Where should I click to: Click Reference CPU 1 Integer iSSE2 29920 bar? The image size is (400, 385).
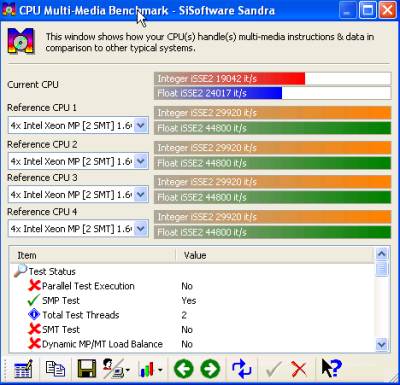click(x=272, y=113)
